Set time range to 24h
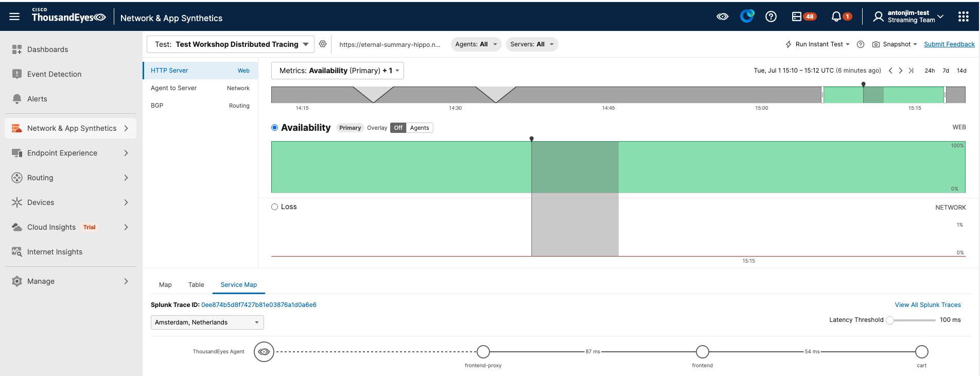The height and width of the screenshot is (376, 980). (930, 71)
